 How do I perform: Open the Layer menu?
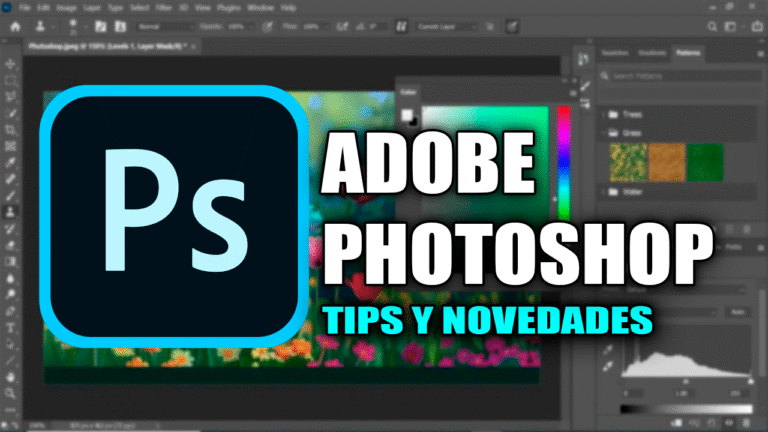[92, 8]
